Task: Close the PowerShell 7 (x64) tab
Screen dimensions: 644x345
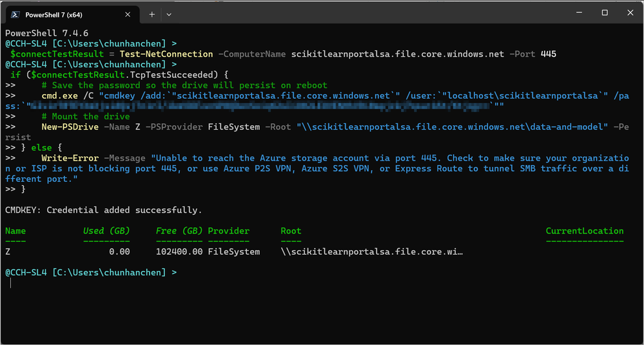Action: (x=128, y=14)
